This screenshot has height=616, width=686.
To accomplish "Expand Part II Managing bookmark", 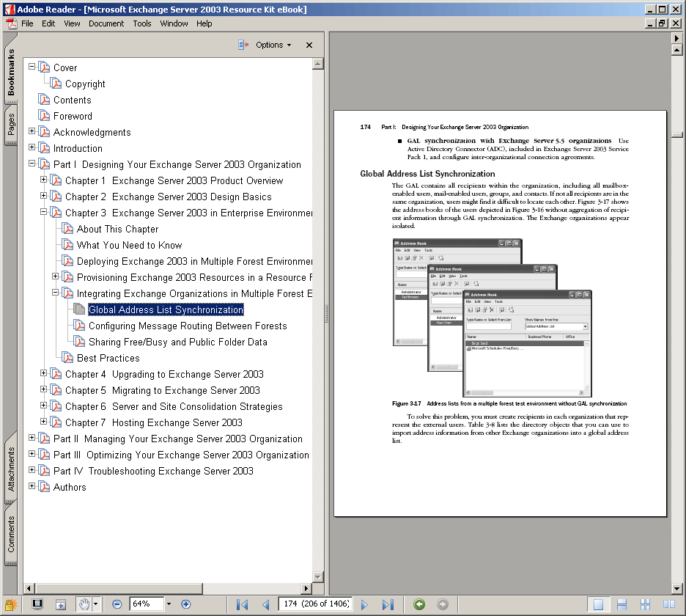I will coord(32,438).
